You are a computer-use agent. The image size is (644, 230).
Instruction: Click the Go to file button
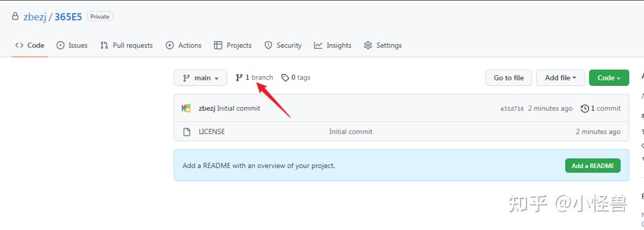509,77
